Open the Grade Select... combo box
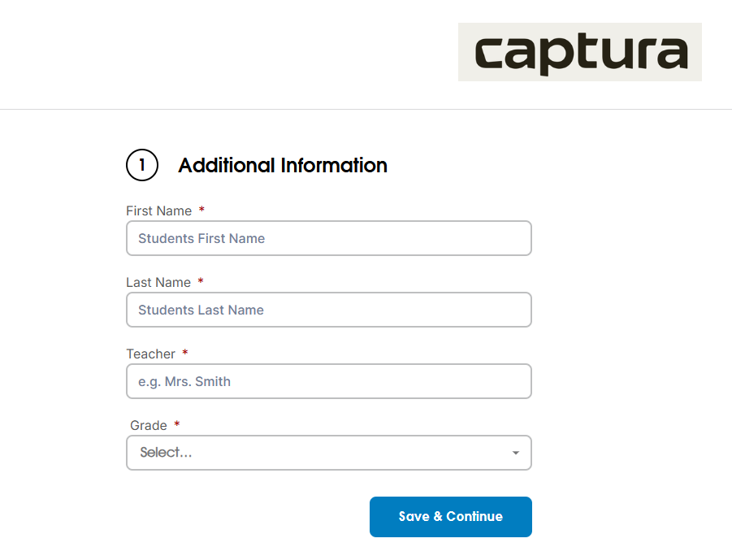Screen dimensions: 732x560 coord(329,453)
